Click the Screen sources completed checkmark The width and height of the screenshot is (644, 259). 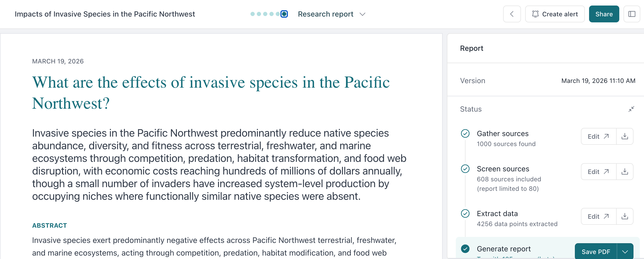(x=465, y=169)
